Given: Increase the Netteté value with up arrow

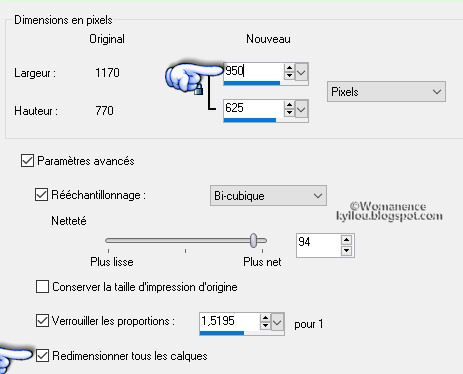Looking at the screenshot, I should point(347,240).
